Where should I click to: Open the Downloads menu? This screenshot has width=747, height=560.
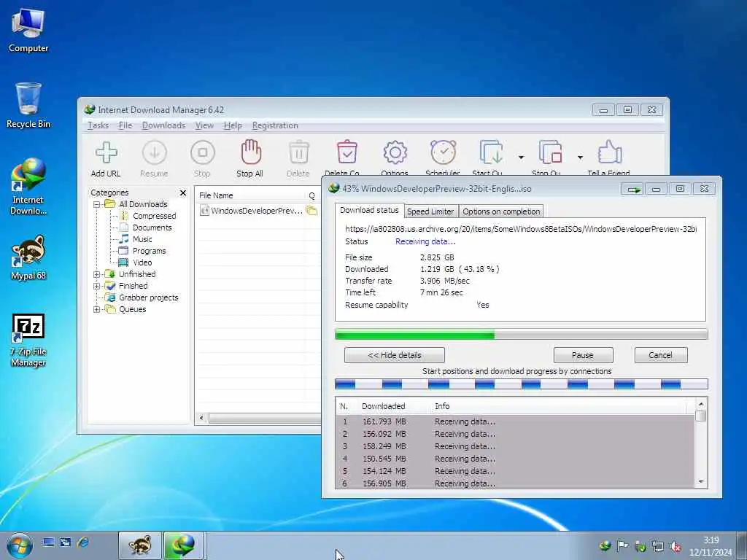pos(163,125)
